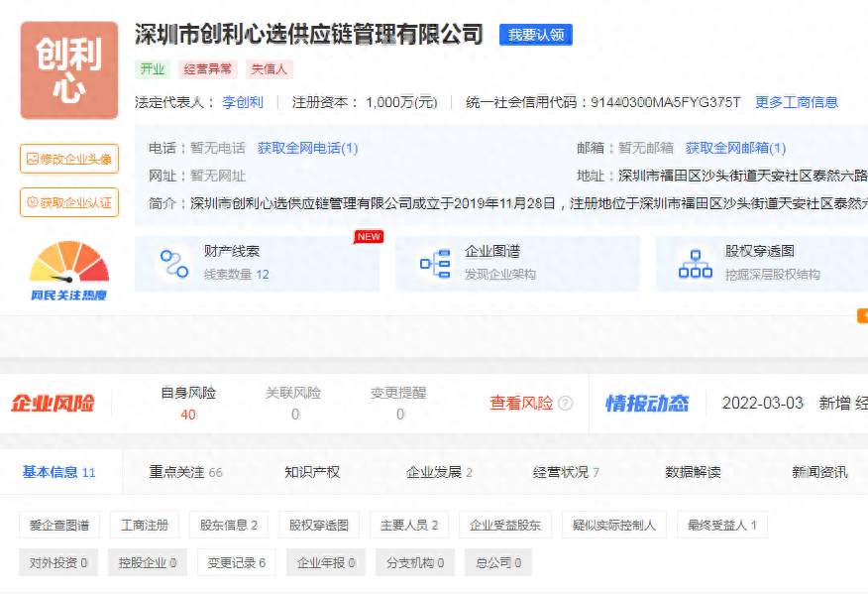Switch to 经营状况 tab
868x594 pixels.
click(x=566, y=472)
